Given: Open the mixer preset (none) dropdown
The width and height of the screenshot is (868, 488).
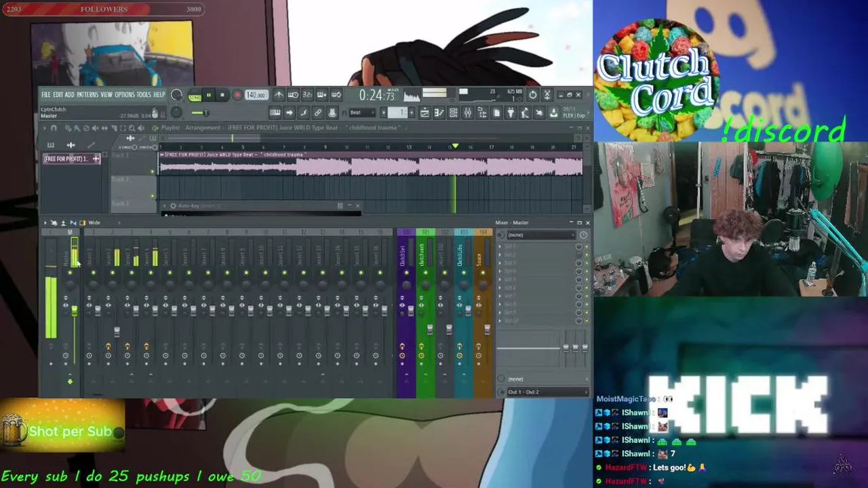Looking at the screenshot, I should (x=540, y=235).
